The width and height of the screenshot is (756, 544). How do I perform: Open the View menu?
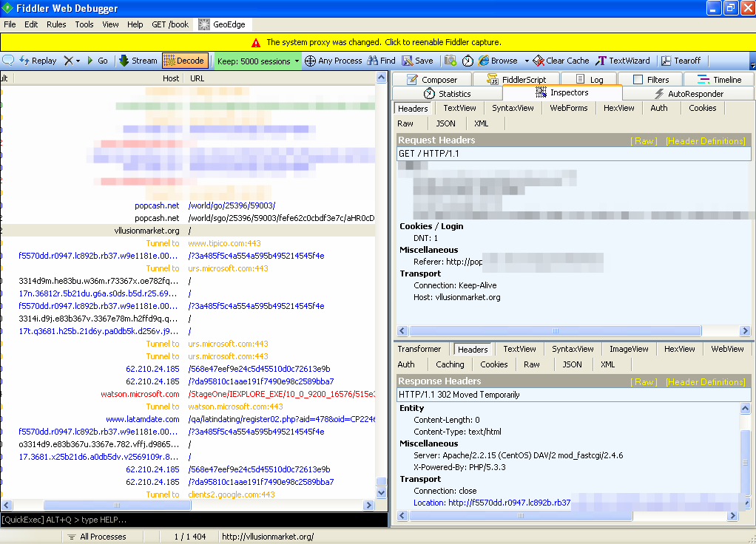click(x=110, y=24)
